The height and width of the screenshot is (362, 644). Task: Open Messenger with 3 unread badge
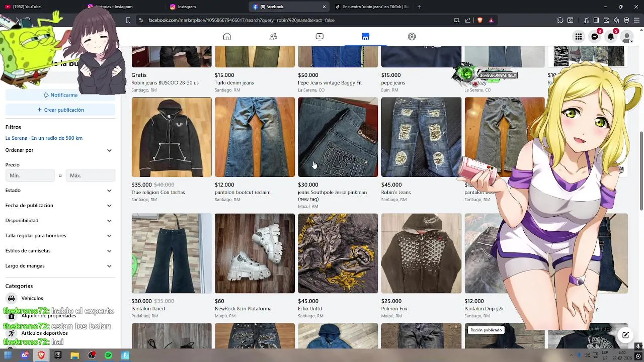tap(595, 37)
